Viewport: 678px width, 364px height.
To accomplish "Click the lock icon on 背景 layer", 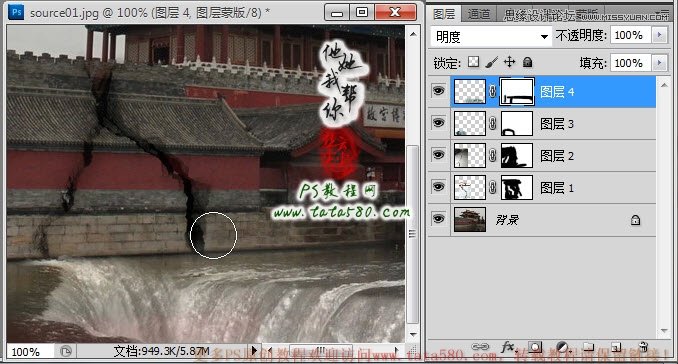I will pos(635,220).
